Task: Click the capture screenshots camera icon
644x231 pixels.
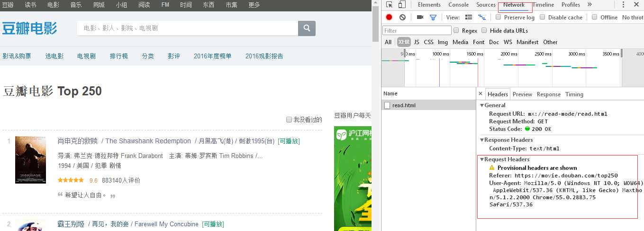Action: (x=420, y=17)
